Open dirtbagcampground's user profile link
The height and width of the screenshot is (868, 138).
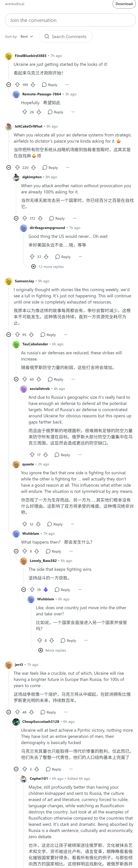point(47,228)
